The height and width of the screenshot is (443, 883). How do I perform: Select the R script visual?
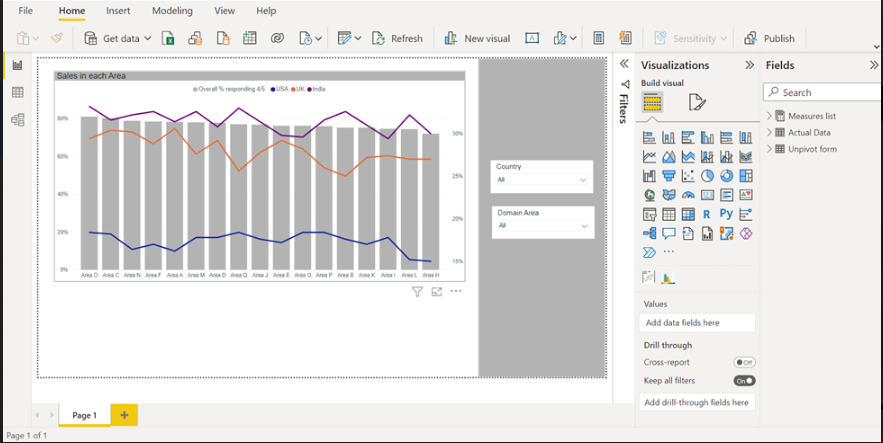click(707, 214)
